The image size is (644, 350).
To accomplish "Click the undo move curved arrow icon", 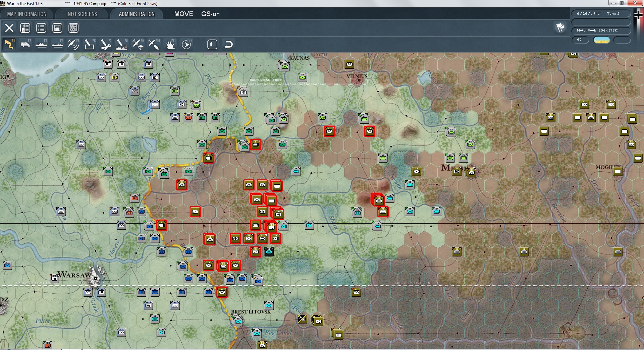I will pyautogui.click(x=228, y=44).
